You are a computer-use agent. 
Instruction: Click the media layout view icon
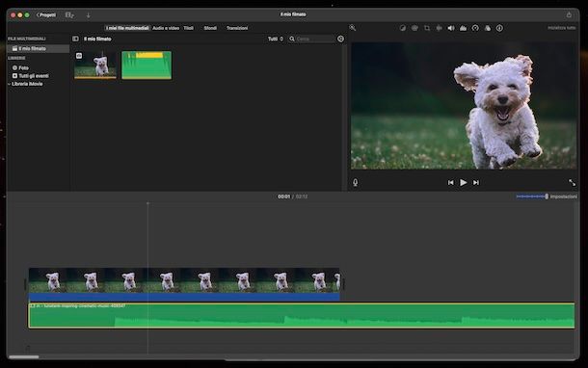click(x=69, y=15)
